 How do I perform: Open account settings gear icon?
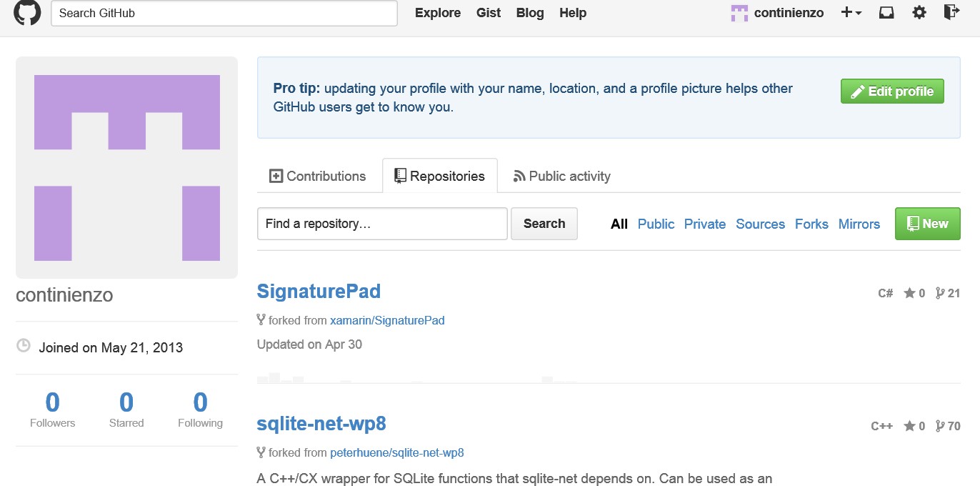point(919,13)
